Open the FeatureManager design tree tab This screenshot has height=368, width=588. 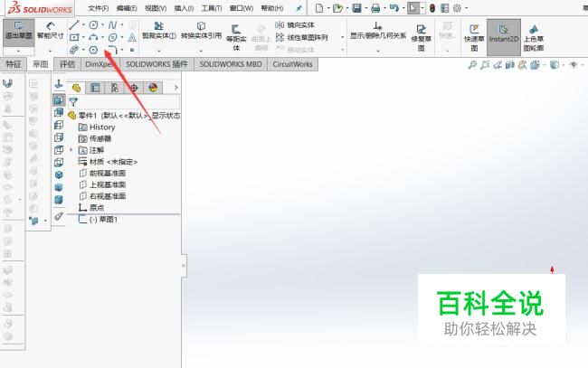[x=77, y=88]
